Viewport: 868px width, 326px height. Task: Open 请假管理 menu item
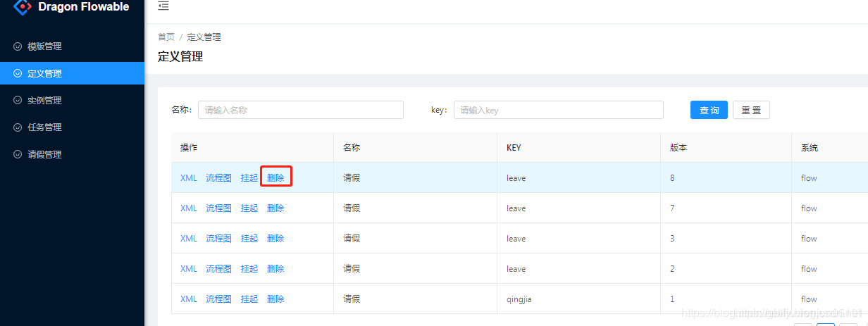72,154
